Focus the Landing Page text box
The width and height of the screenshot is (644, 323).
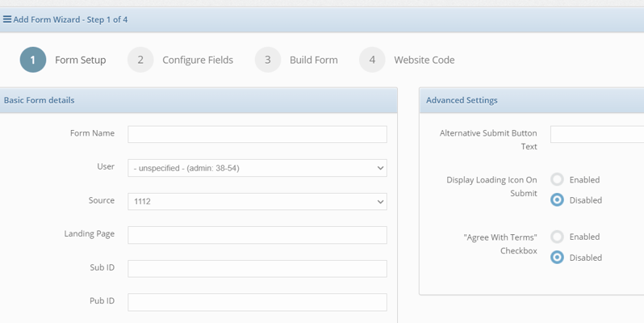[x=257, y=235]
